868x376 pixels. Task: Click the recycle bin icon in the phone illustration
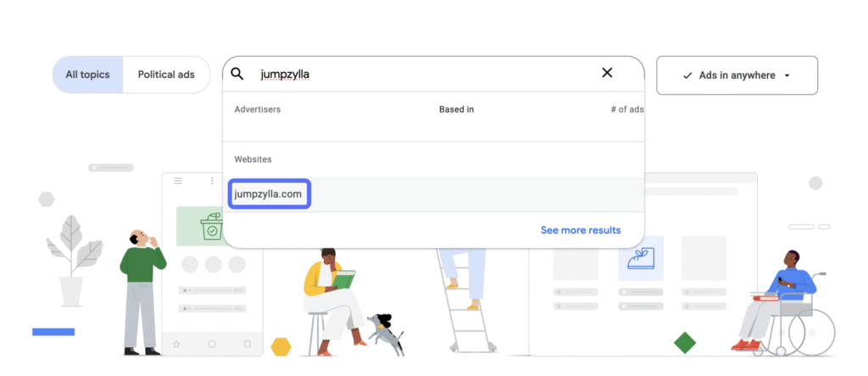211,226
